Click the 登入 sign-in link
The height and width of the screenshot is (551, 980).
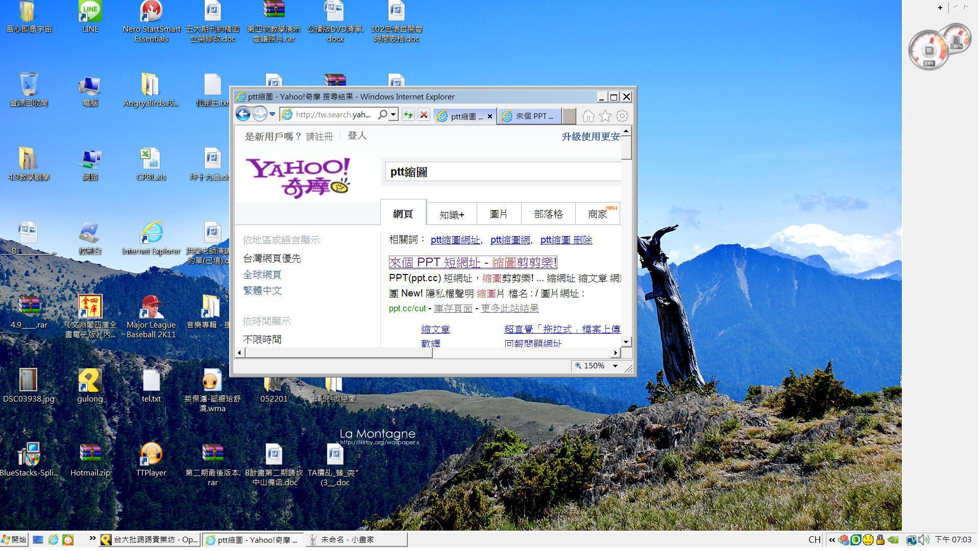[357, 136]
